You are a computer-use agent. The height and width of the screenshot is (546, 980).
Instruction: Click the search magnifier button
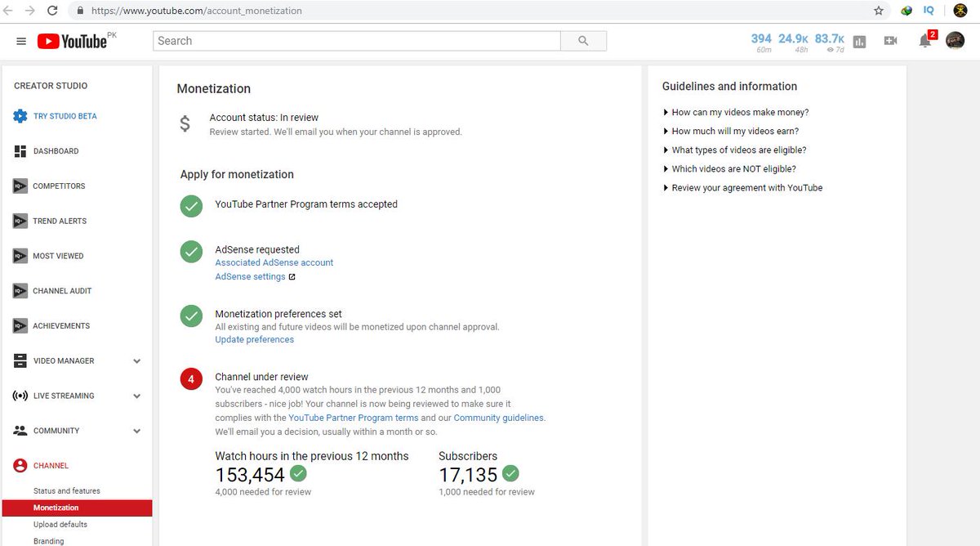(583, 41)
